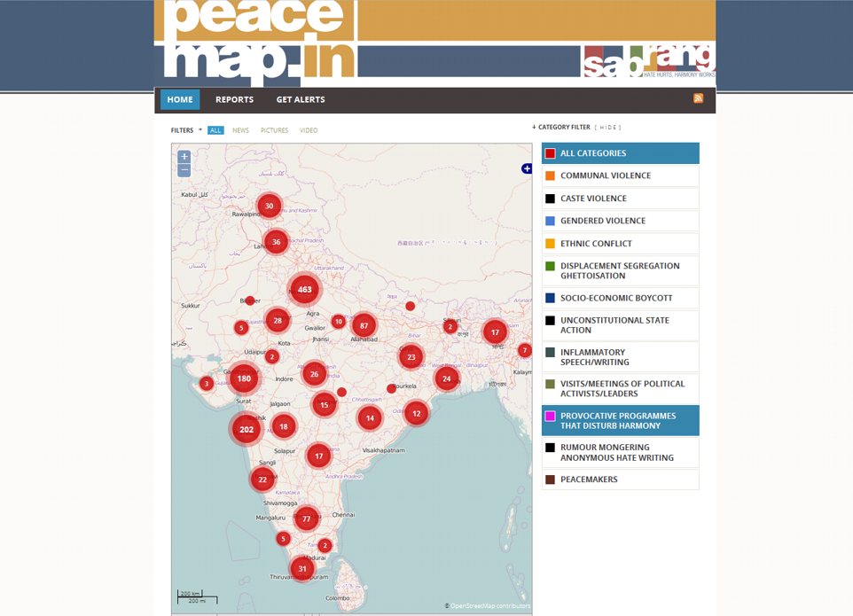Open the Get Alerts page
The image size is (853, 616).
tap(301, 99)
